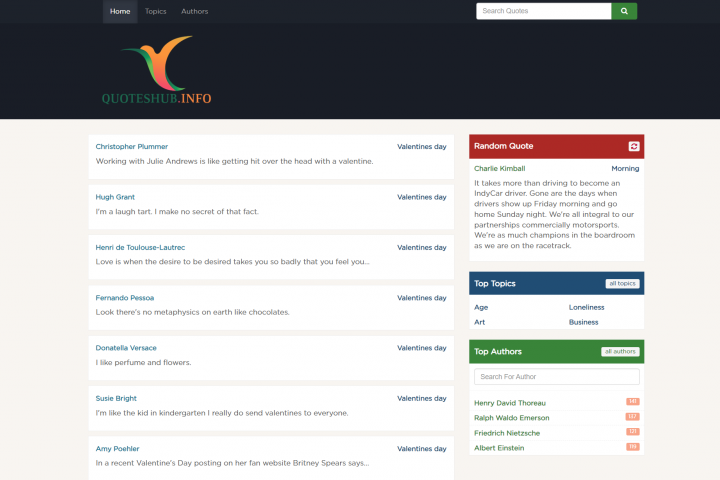Open Valentines day topic on Amy Poehler quote
The image size is (720, 480).
pos(422,449)
